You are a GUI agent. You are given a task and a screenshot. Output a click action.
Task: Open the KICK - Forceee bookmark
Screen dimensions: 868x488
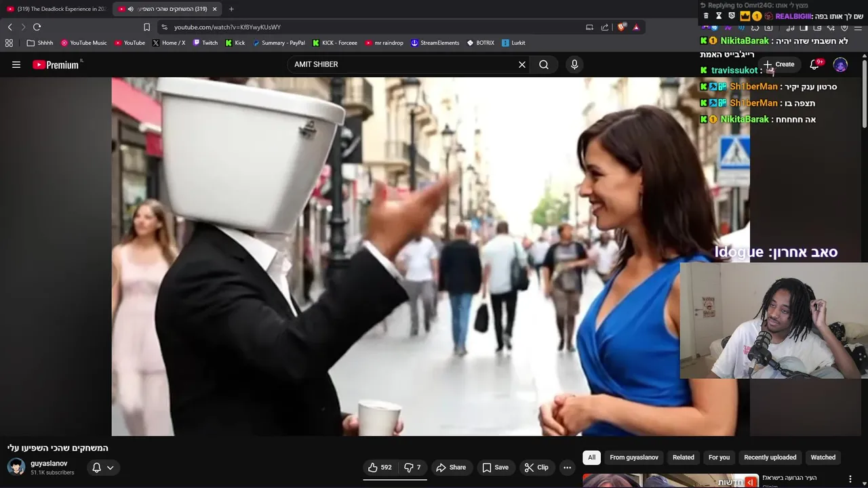pyautogui.click(x=335, y=43)
